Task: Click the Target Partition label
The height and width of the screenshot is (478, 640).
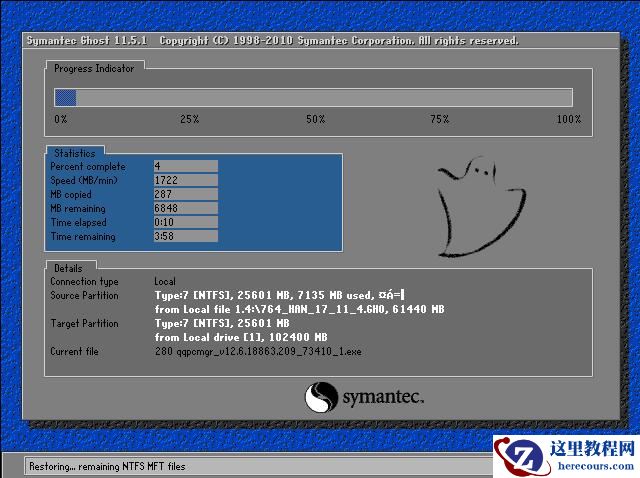Action: 84,323
